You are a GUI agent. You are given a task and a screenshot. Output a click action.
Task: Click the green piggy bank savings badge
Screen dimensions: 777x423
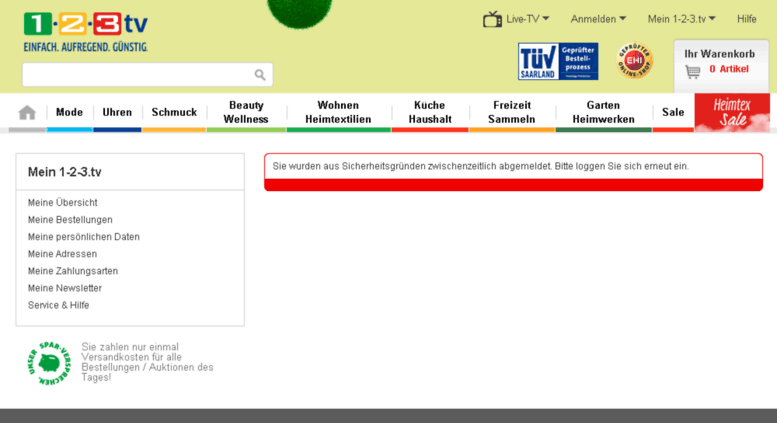point(47,362)
